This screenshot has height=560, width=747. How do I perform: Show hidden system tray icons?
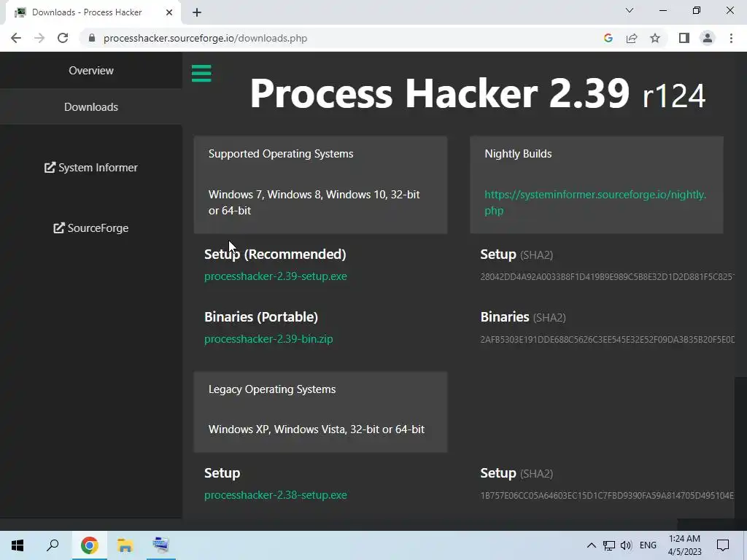pyautogui.click(x=591, y=545)
